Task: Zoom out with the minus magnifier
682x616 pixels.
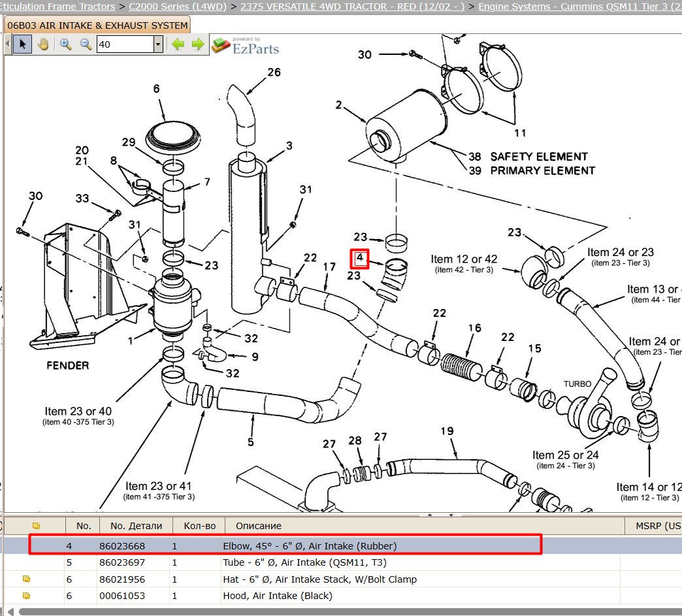Action: point(86,44)
